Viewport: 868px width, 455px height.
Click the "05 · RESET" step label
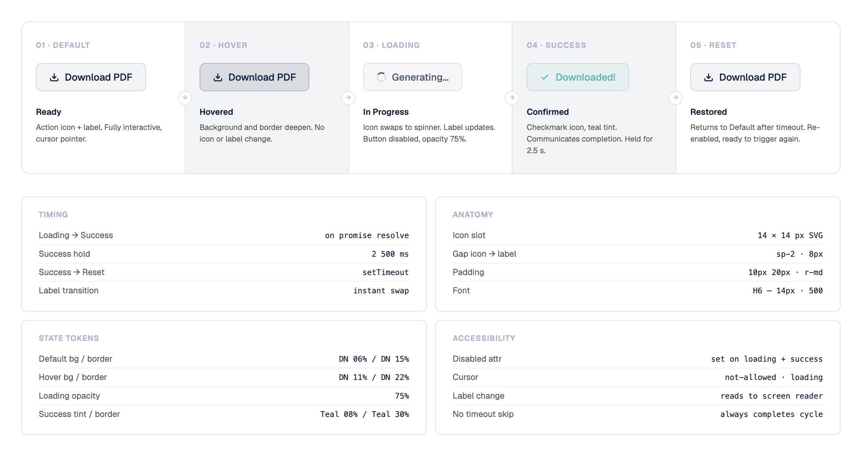(x=713, y=45)
